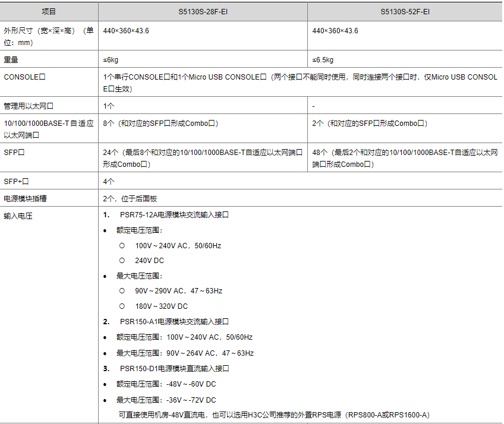Select the 管理用以太网口 row label
The image size is (504, 424).
pos(29,106)
